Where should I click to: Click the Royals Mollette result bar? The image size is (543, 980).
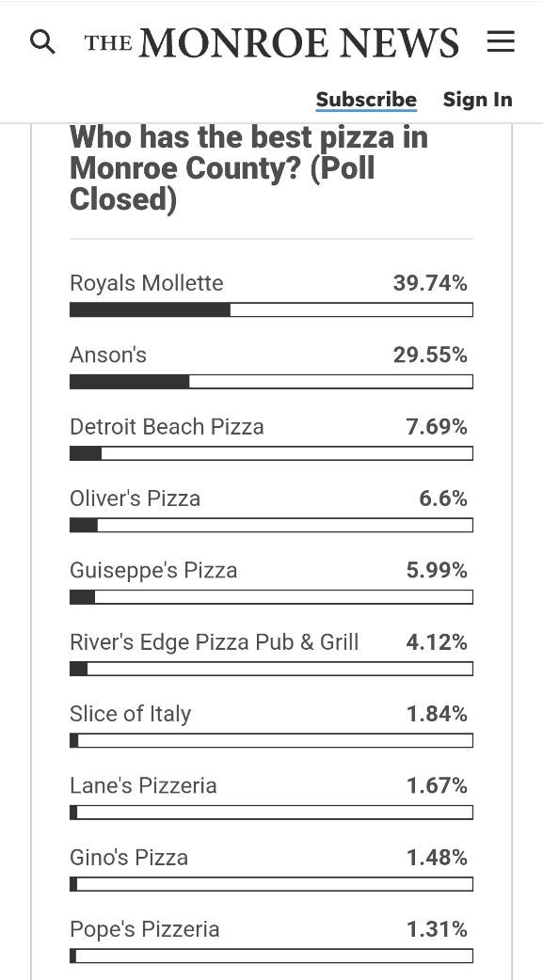pyautogui.click(x=271, y=309)
